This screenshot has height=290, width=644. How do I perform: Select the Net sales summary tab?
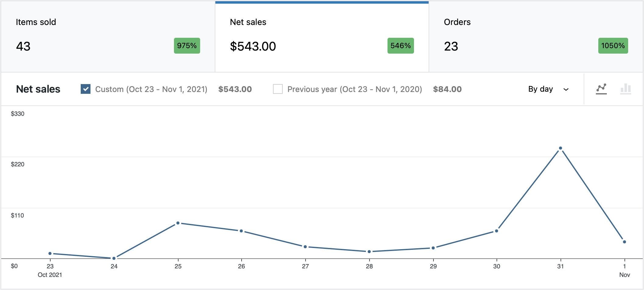pyautogui.click(x=322, y=37)
